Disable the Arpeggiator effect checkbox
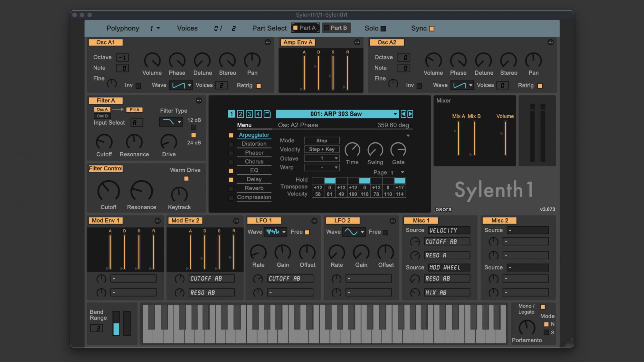 [231, 135]
